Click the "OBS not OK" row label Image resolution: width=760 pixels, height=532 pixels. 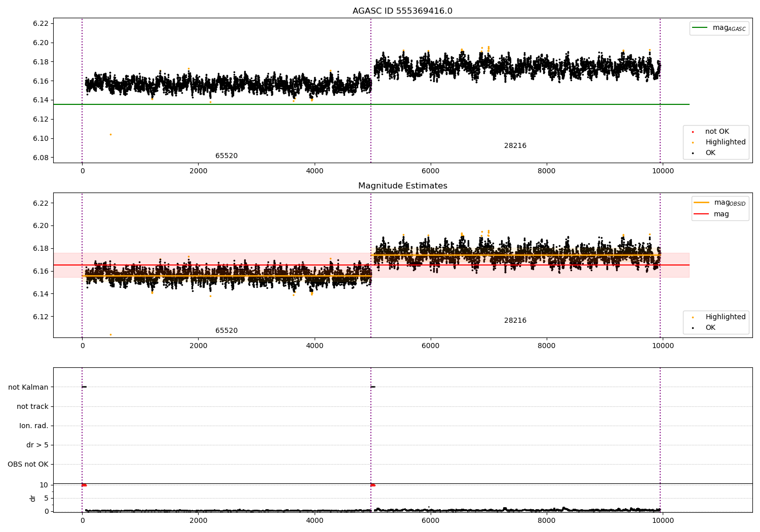point(28,464)
